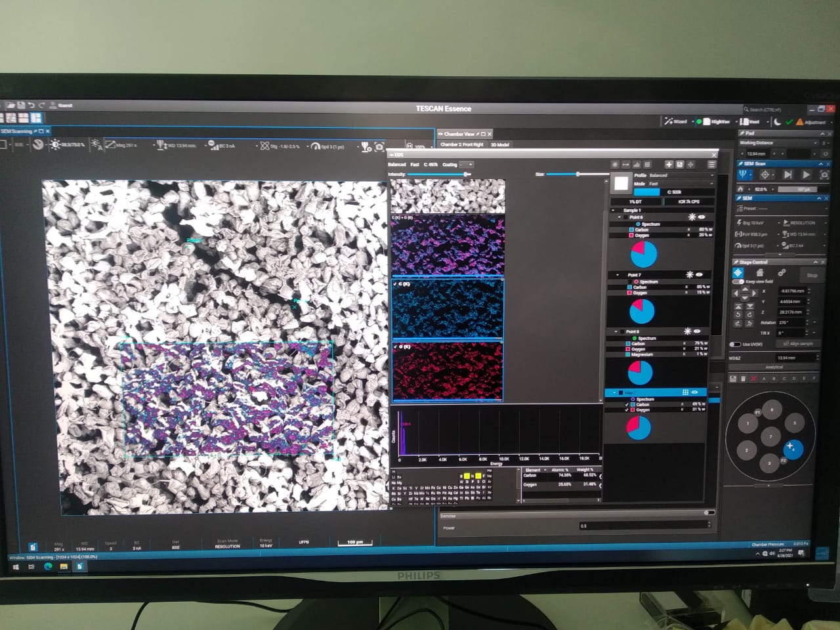Click the histogram icon in the EDS toolbar
This screenshot has width=840, height=630.
[637, 165]
